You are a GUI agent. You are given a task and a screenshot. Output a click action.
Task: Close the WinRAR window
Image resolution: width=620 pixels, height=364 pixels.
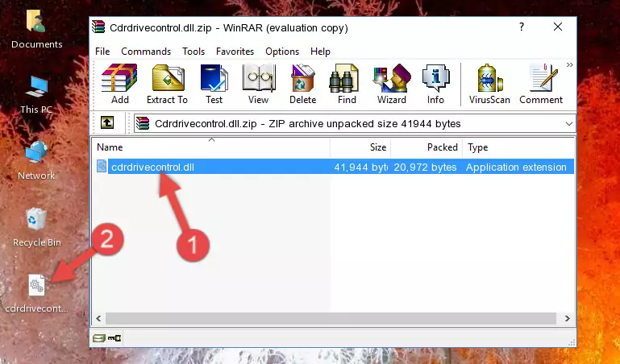click(x=558, y=27)
